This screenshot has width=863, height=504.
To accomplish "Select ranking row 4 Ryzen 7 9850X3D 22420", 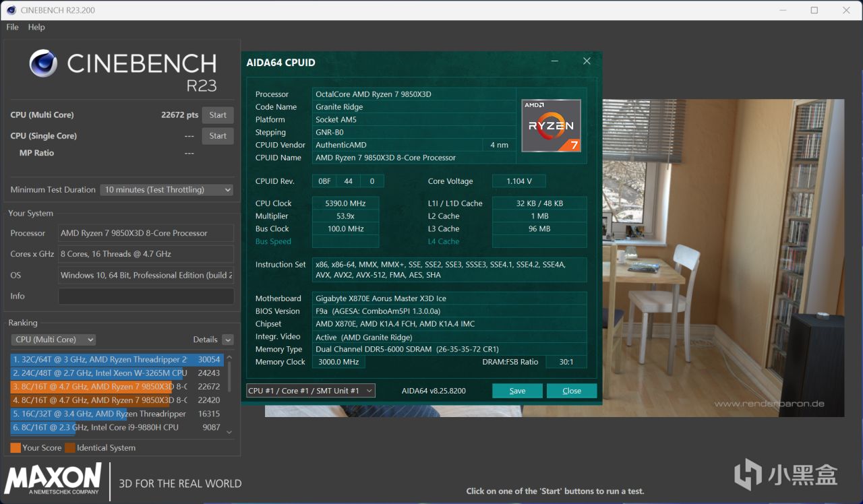I will pyautogui.click(x=117, y=400).
